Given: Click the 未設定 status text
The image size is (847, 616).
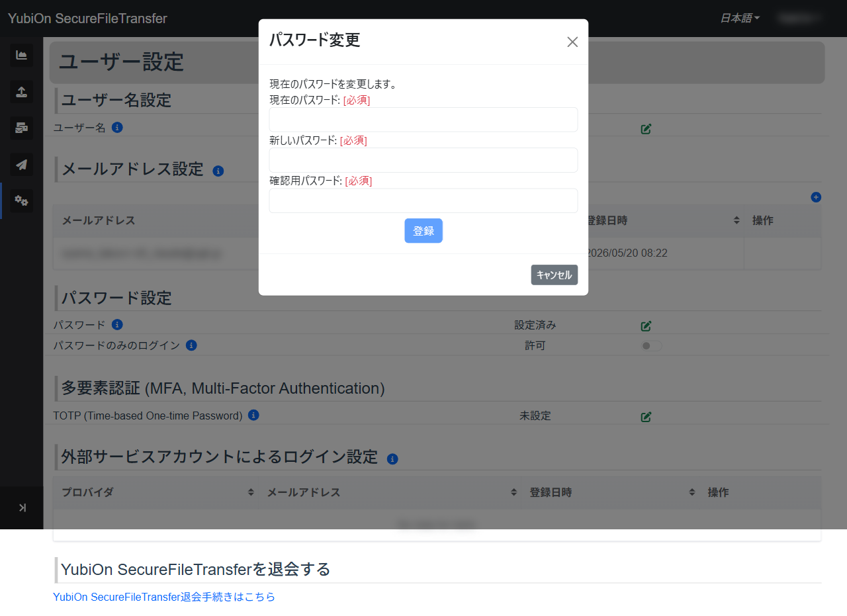Looking at the screenshot, I should (x=535, y=416).
